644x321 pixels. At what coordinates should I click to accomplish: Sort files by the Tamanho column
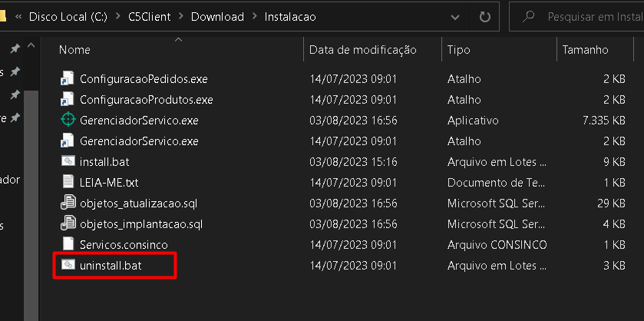pyautogui.click(x=586, y=50)
